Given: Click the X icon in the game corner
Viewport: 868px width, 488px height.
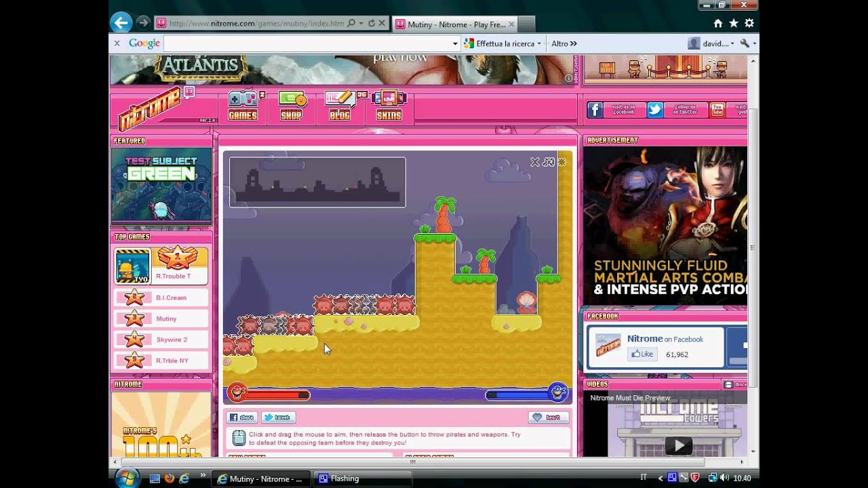Looking at the screenshot, I should 535,162.
